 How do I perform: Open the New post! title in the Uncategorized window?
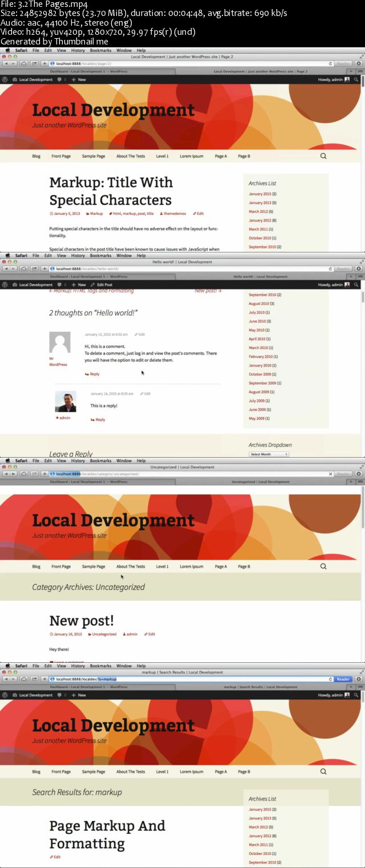[82, 620]
